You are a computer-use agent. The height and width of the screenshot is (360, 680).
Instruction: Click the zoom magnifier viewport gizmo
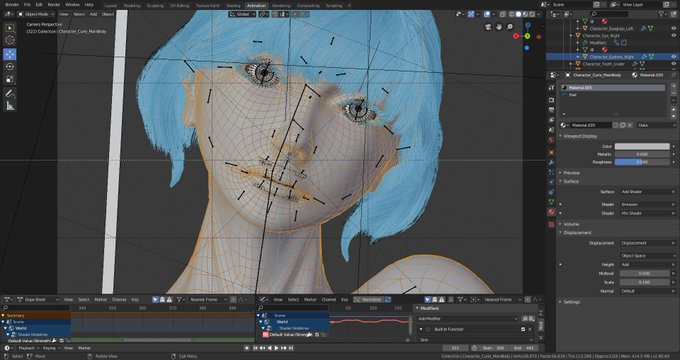[510, 27]
